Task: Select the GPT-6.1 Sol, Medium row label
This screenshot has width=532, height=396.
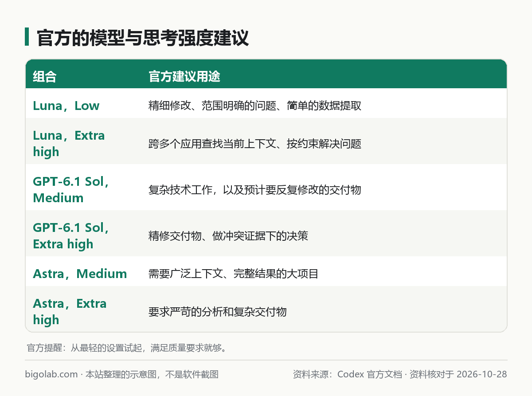Action: pyautogui.click(x=71, y=189)
